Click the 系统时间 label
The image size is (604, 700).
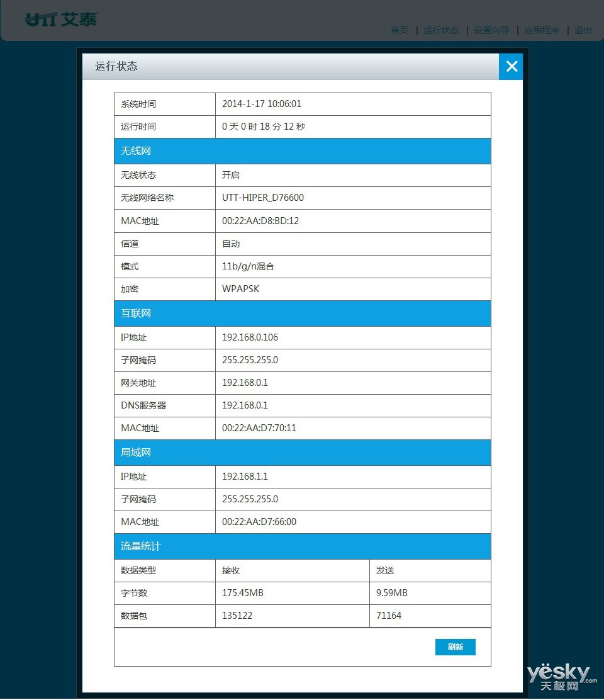(x=138, y=104)
